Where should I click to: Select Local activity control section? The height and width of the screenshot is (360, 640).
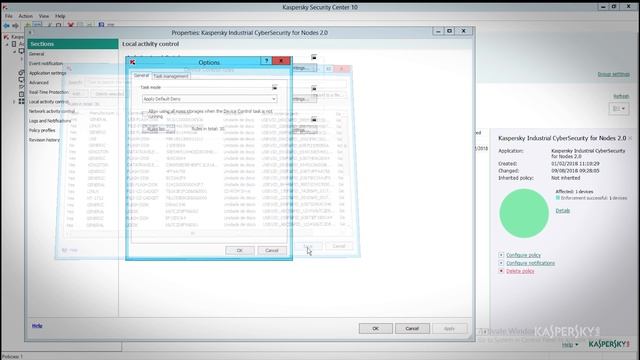point(49,102)
